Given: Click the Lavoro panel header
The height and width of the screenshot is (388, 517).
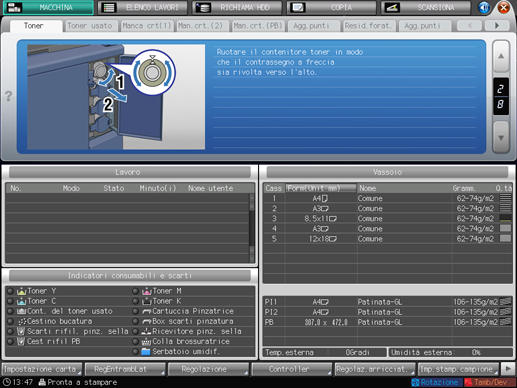Looking at the screenshot, I should 130,172.
